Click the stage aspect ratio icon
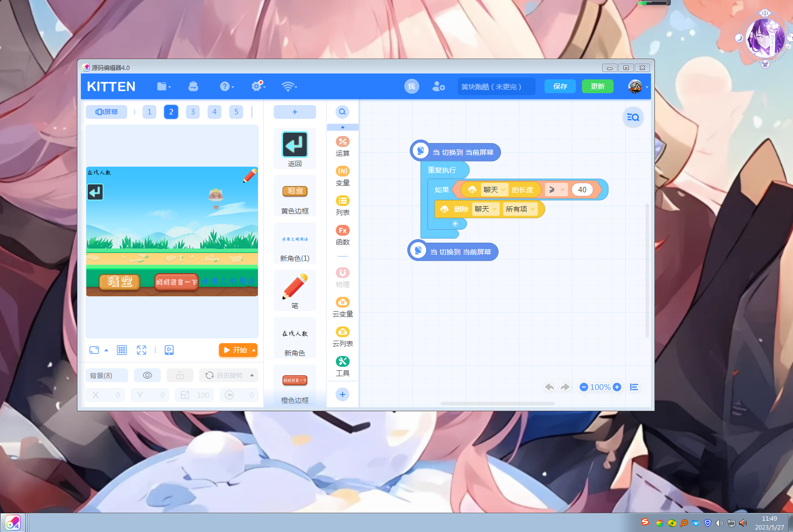793x532 pixels. (x=94, y=350)
